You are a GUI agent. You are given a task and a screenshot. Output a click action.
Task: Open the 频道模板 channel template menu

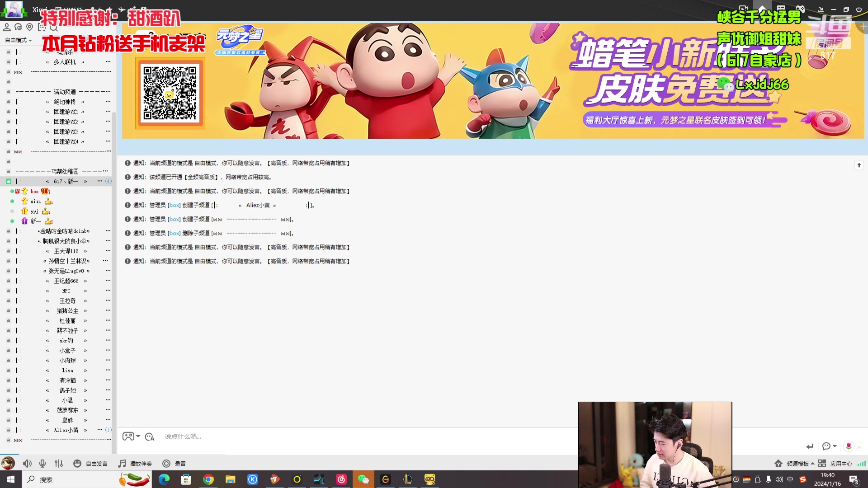pos(794,464)
